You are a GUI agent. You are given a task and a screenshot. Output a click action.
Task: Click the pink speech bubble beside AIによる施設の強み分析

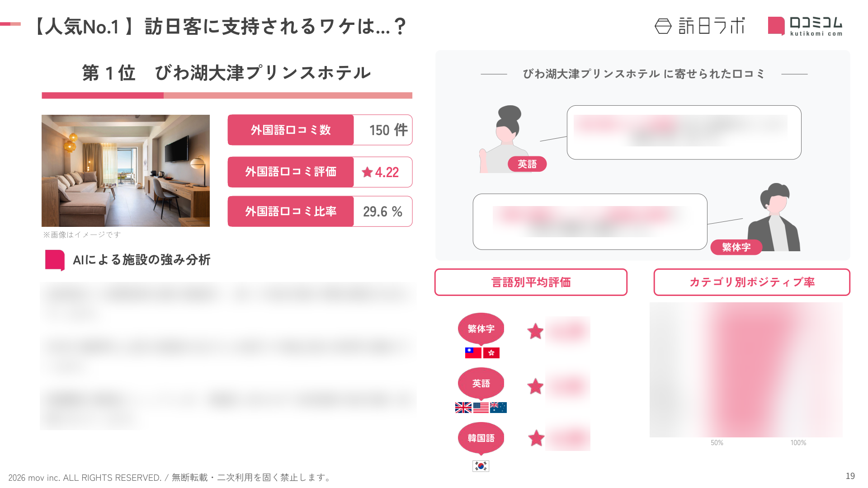(55, 260)
